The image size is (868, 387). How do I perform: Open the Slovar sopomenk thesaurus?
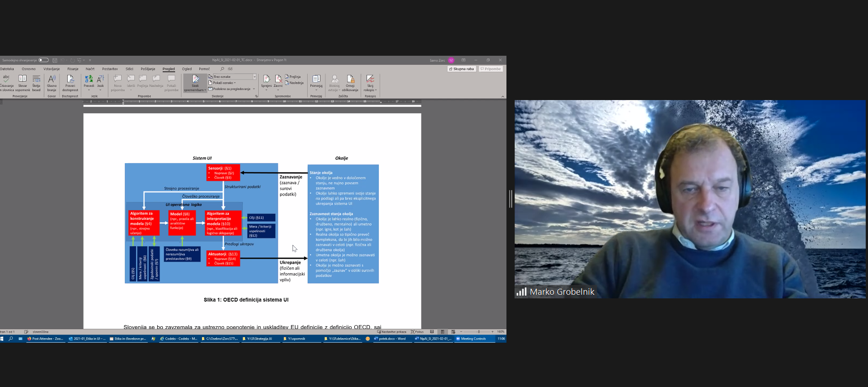22,79
